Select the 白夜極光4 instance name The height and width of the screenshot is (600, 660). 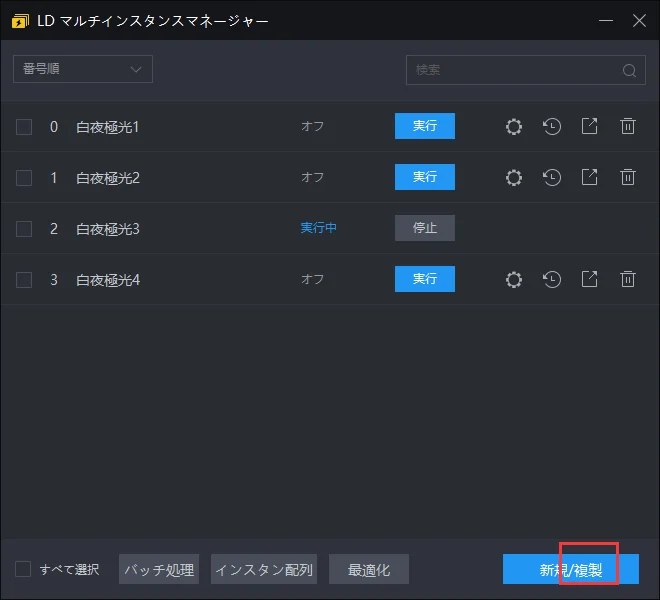[108, 280]
